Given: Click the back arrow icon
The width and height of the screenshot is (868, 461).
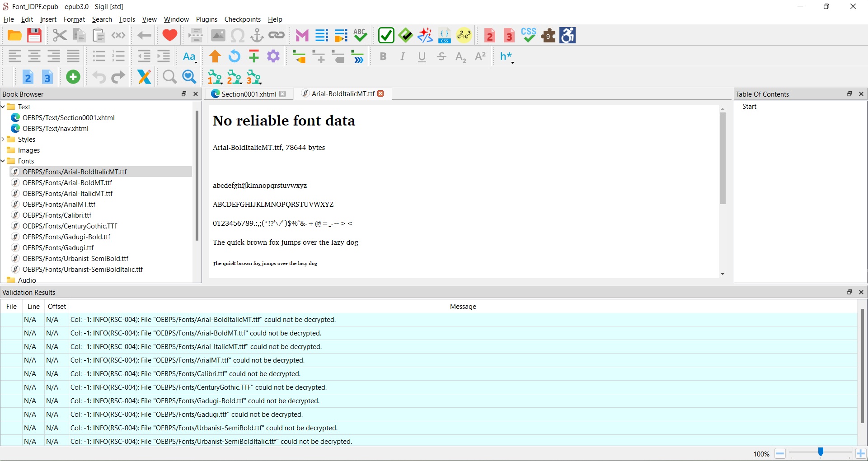Looking at the screenshot, I should [x=144, y=35].
